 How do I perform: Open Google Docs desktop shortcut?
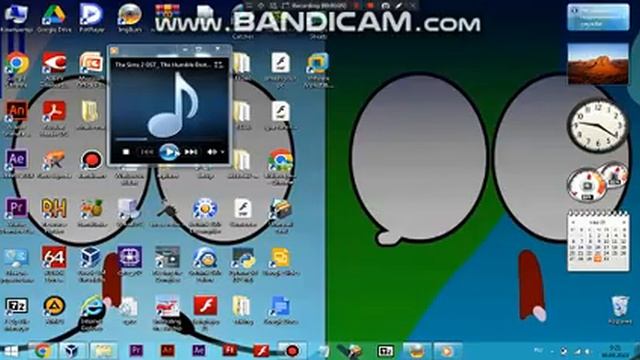click(x=281, y=310)
